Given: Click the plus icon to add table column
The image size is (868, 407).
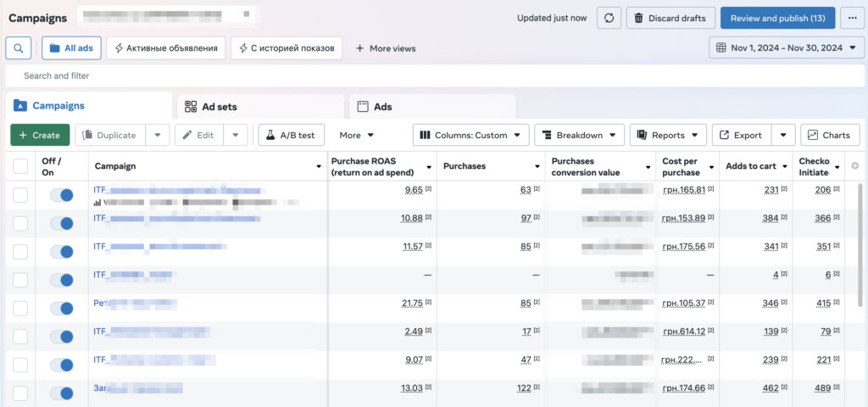Looking at the screenshot, I should pos(854,166).
